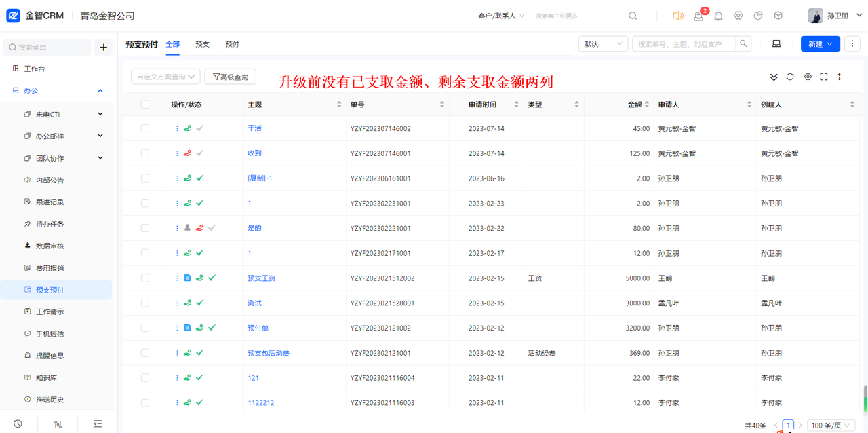Open the 默认 filter dropdown
Image resolution: width=868 pixels, height=433 pixels.
603,44
